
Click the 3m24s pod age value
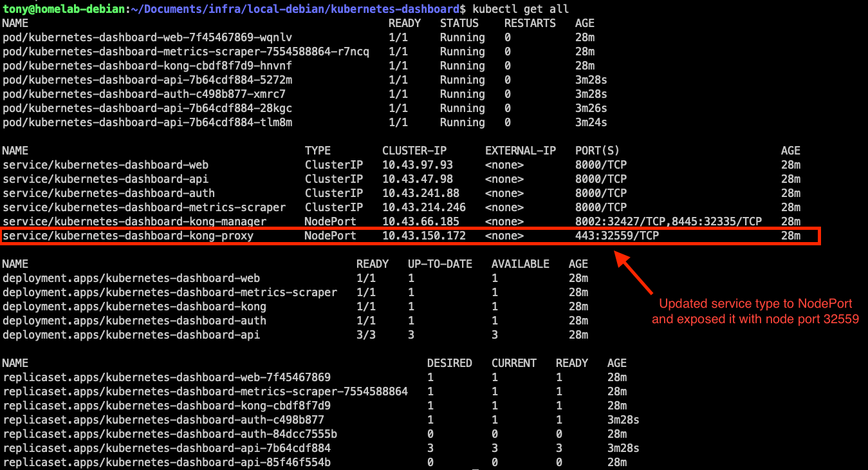(x=591, y=122)
